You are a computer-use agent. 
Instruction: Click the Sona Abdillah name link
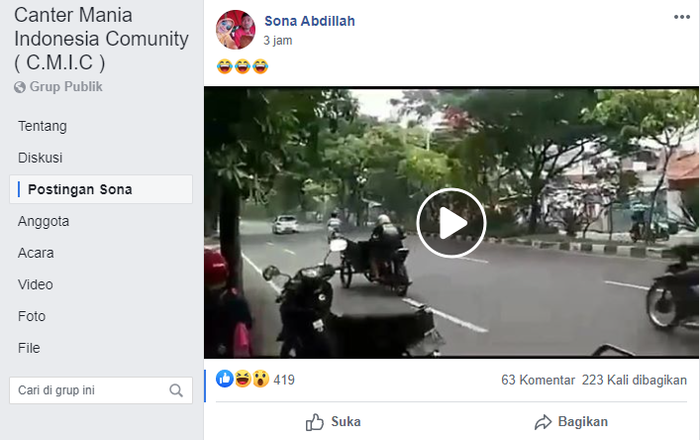[309, 21]
